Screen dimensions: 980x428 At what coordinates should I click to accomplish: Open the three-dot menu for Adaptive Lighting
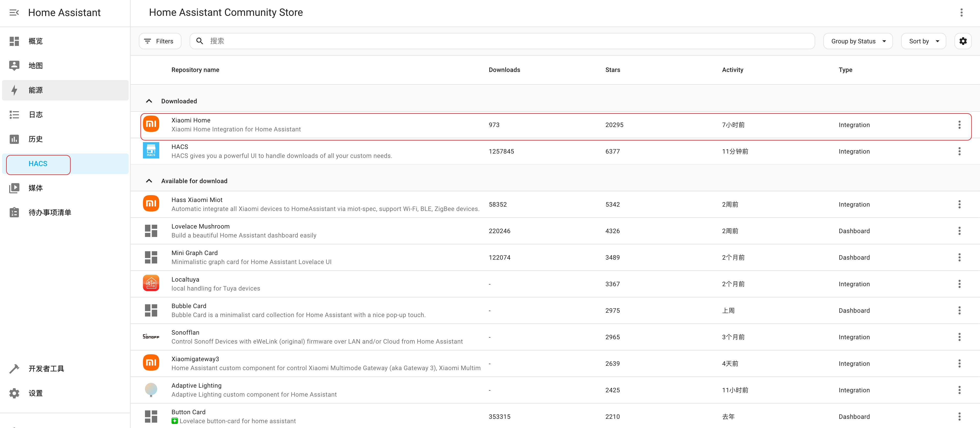pyautogui.click(x=959, y=390)
